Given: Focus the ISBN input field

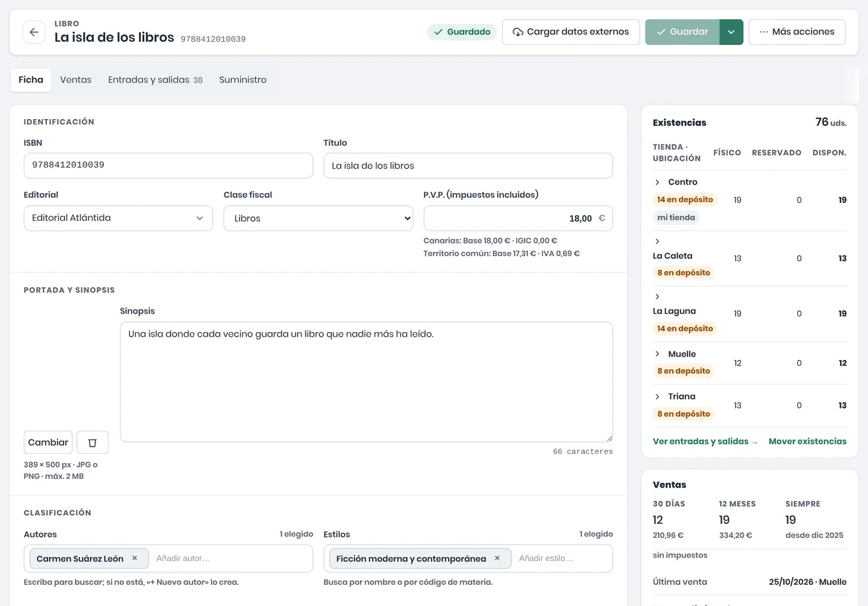Looking at the screenshot, I should pyautogui.click(x=168, y=165).
